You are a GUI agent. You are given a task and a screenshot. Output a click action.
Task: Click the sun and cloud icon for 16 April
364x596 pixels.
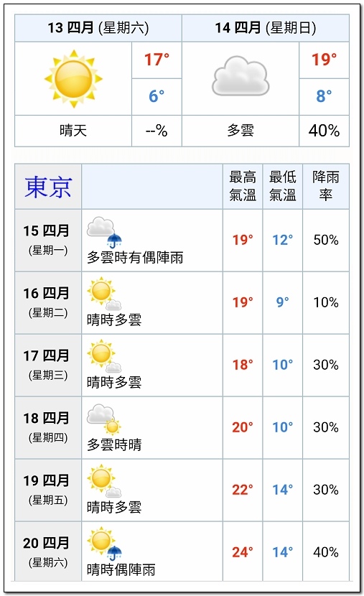coord(105,294)
